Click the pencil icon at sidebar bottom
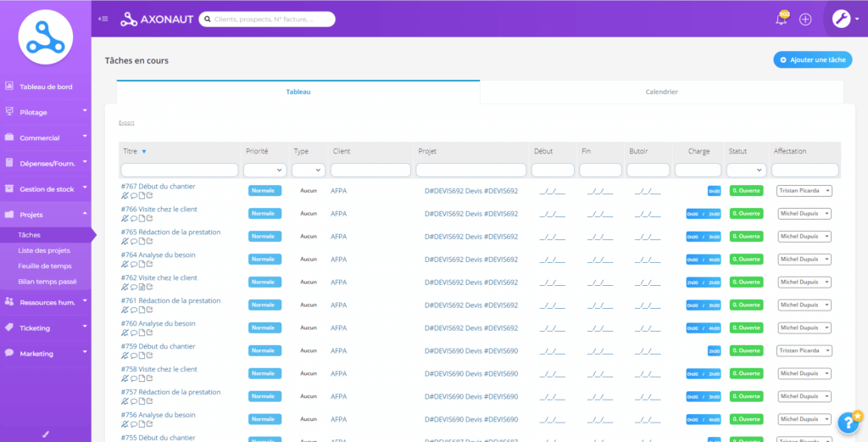This screenshot has height=442, width=868. pyautogui.click(x=46, y=434)
